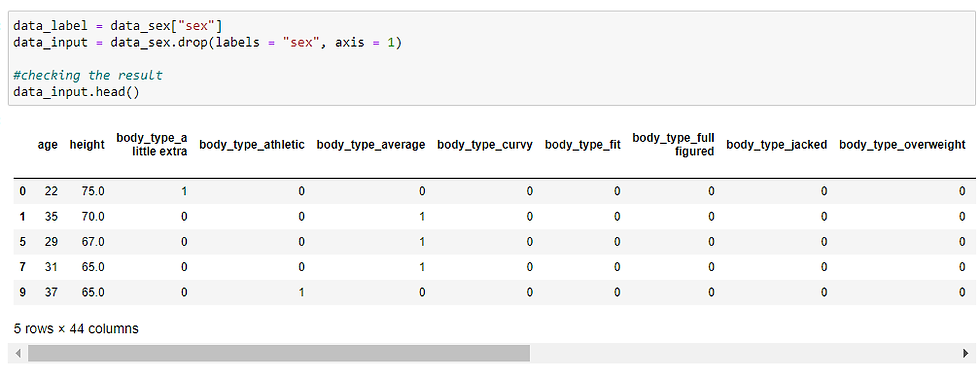
Task: Click the 0 under body_type_fit in row 7
Action: pos(617,267)
